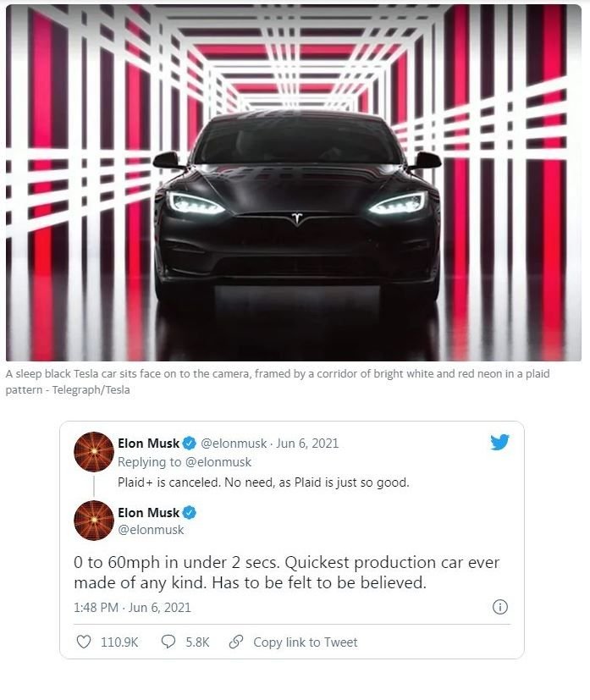The image size is (590, 700).
Task: Click the 'Plaid+ is canceled' tweet text
Action: point(263,482)
